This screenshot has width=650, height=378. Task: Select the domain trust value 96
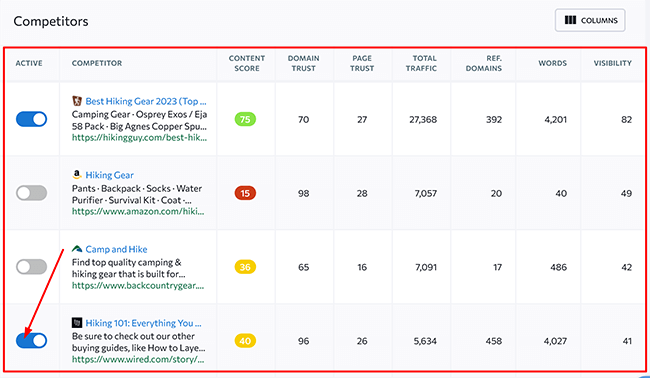tap(303, 341)
